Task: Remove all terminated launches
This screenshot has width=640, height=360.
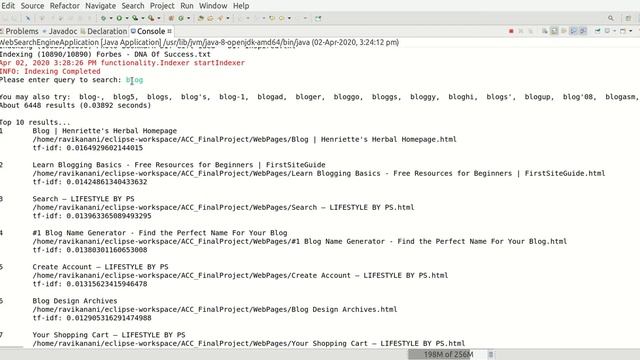Action: point(531,31)
